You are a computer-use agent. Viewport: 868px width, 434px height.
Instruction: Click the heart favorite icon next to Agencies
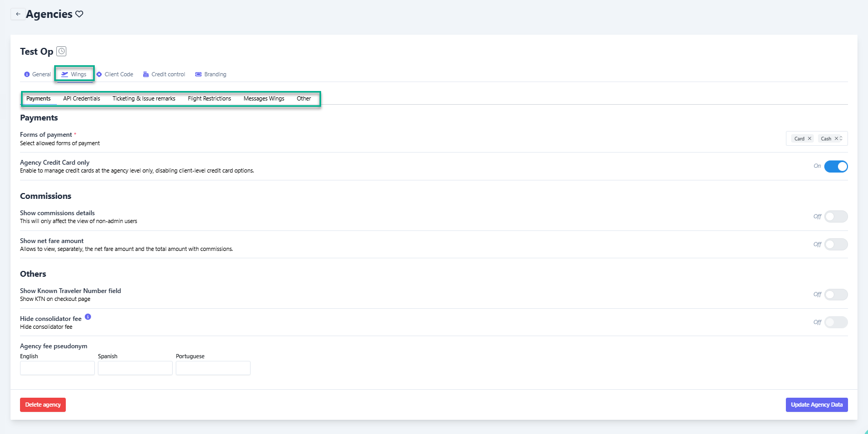79,14
